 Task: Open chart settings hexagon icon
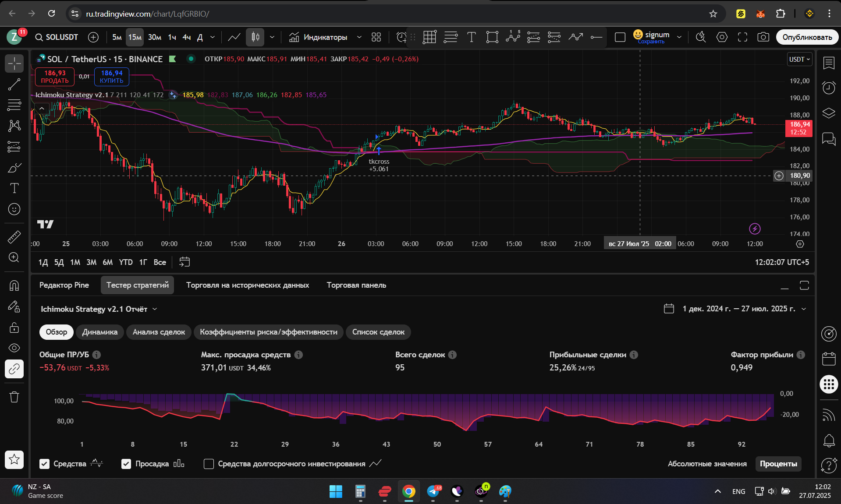pos(722,37)
